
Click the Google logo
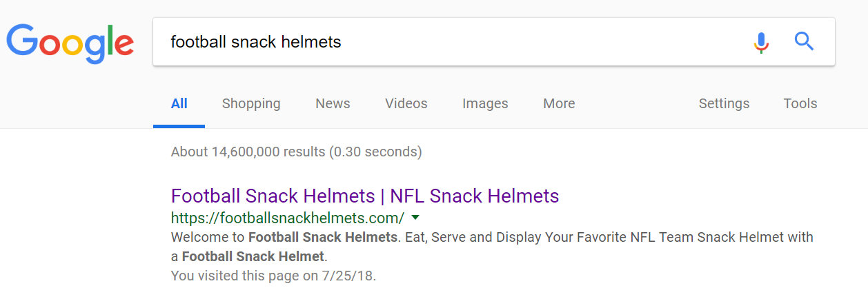point(70,43)
